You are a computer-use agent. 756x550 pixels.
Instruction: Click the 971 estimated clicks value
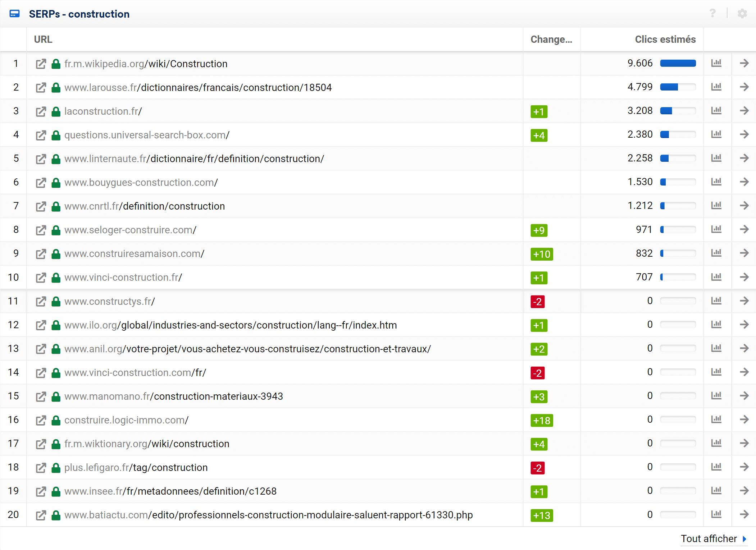(644, 229)
